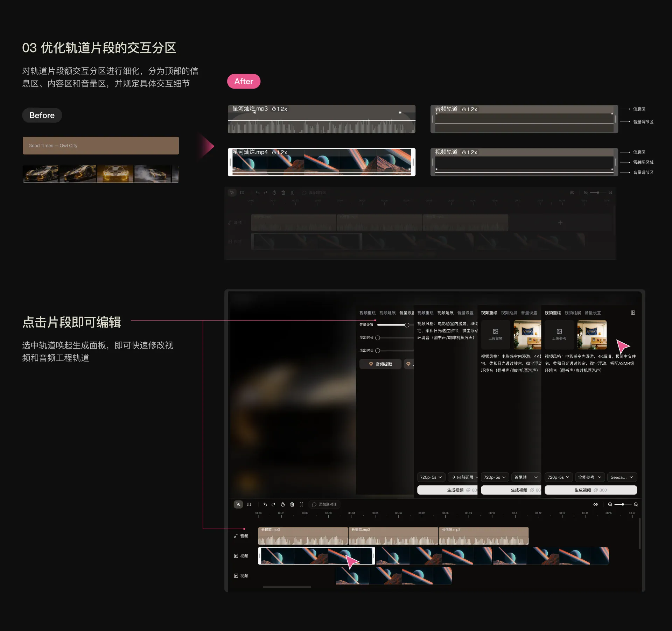
Task: Click the 添加到对话 button
Action: click(x=324, y=504)
